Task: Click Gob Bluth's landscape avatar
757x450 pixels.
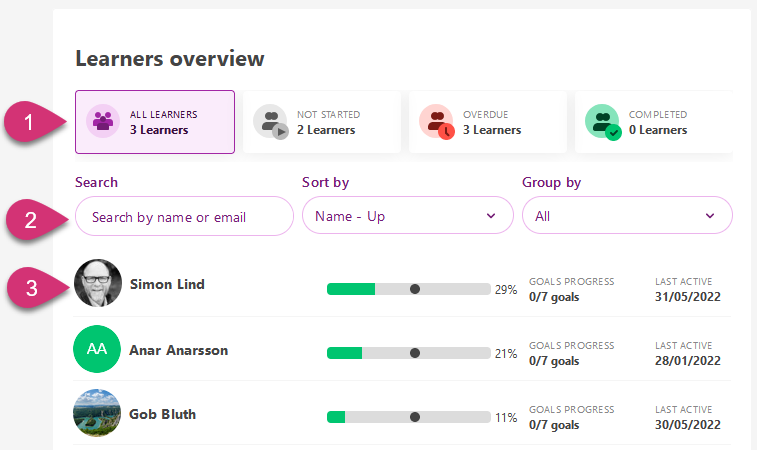Action: point(97,413)
